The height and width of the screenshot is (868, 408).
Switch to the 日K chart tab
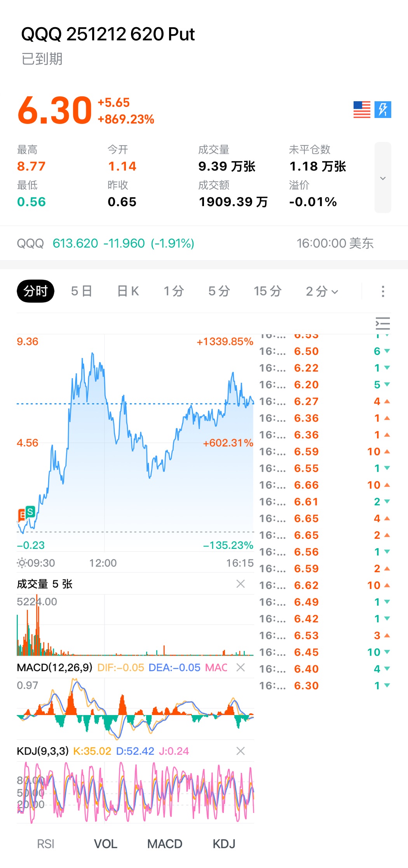pyautogui.click(x=128, y=291)
